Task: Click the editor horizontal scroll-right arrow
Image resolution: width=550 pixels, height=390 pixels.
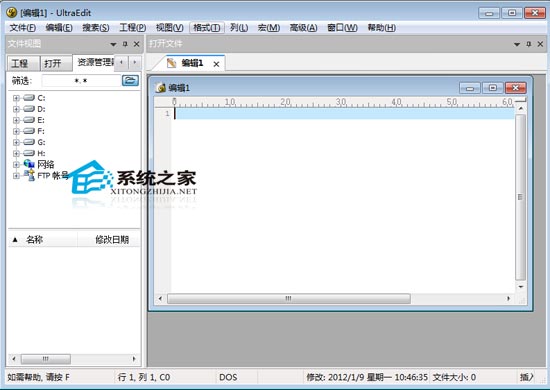Action: coord(508,298)
